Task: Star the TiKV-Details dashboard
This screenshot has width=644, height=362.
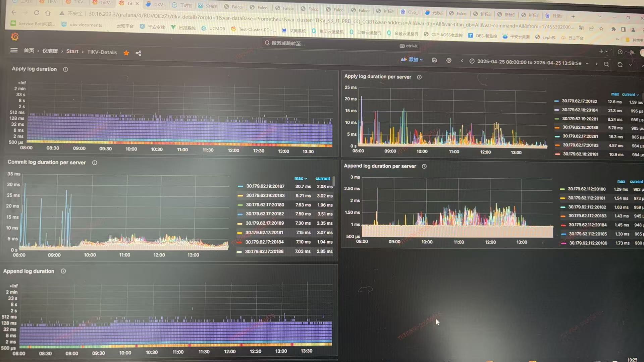Action: point(126,53)
